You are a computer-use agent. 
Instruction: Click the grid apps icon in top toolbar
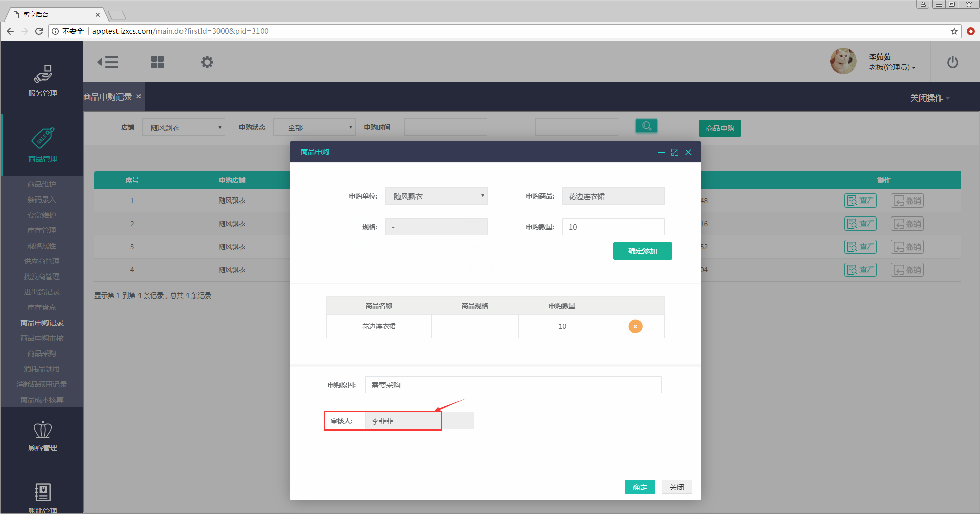coord(157,62)
